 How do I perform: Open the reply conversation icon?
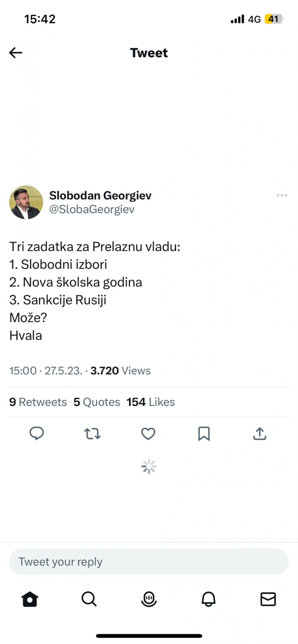37,434
